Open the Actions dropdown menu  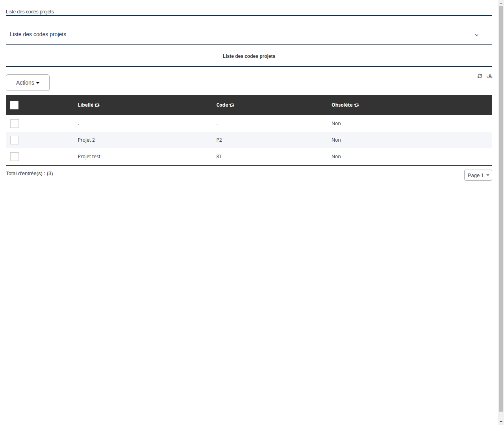[28, 83]
